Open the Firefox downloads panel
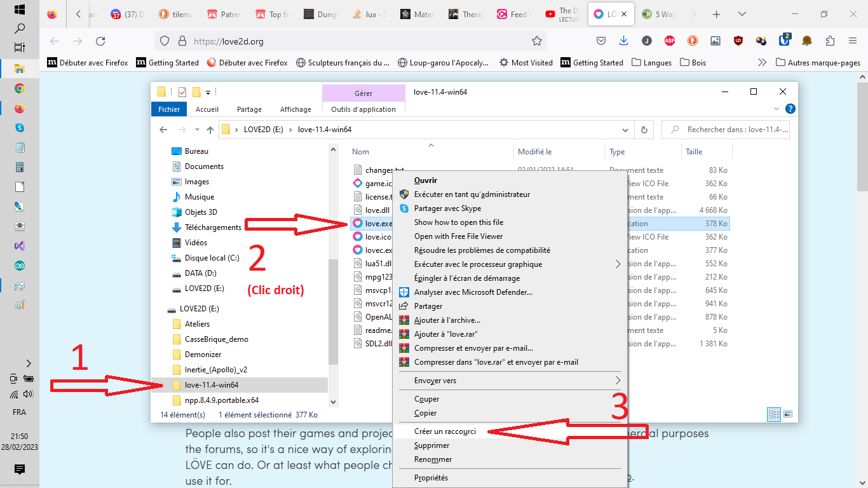 (x=623, y=41)
